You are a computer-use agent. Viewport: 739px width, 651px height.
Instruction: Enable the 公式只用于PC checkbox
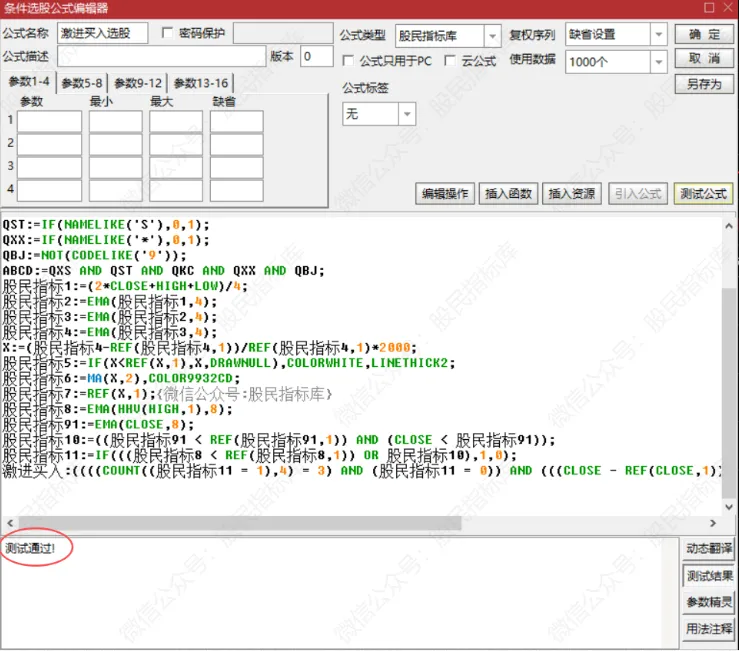[348, 61]
